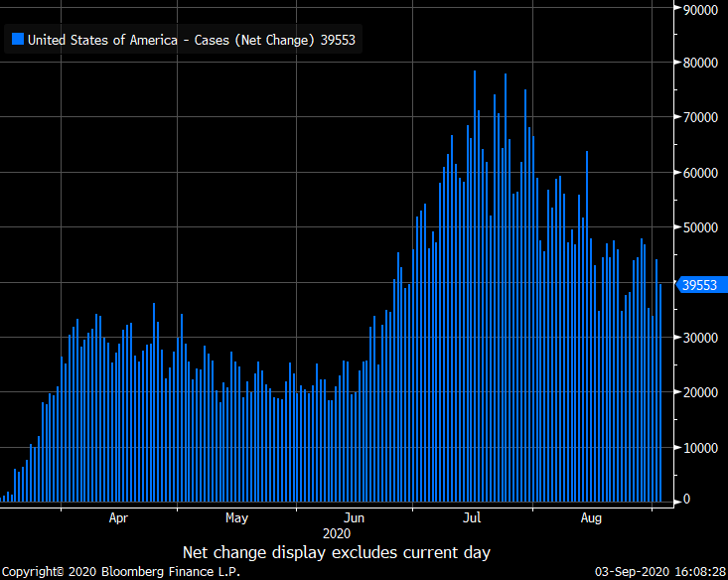This screenshot has width=728, height=580.
Task: Click the 20000 y-axis tick label
Action: click(x=702, y=392)
